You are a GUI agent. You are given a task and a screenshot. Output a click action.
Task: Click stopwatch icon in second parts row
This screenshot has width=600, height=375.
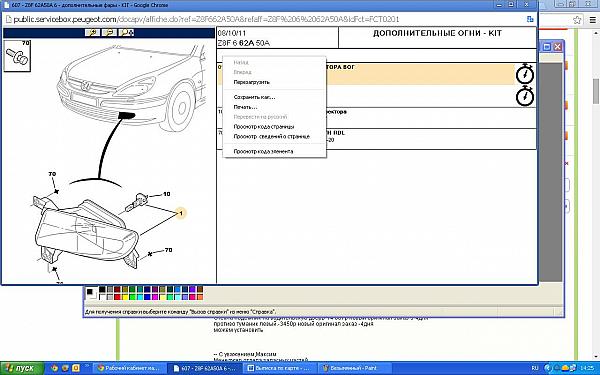pos(525,96)
